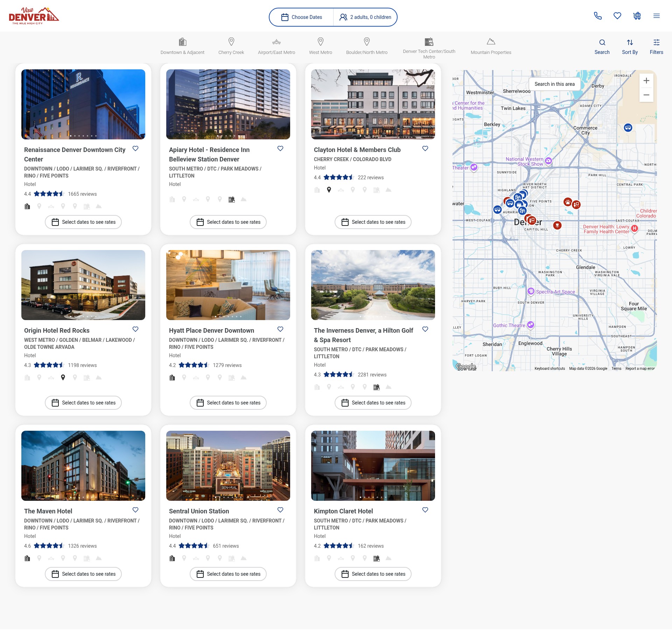Open the phone contact icon
Screen dimensions: 672x630
pyautogui.click(x=598, y=16)
